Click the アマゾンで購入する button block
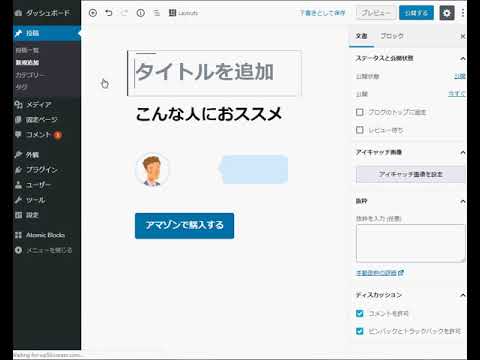This screenshot has width=480, height=360. (x=184, y=226)
